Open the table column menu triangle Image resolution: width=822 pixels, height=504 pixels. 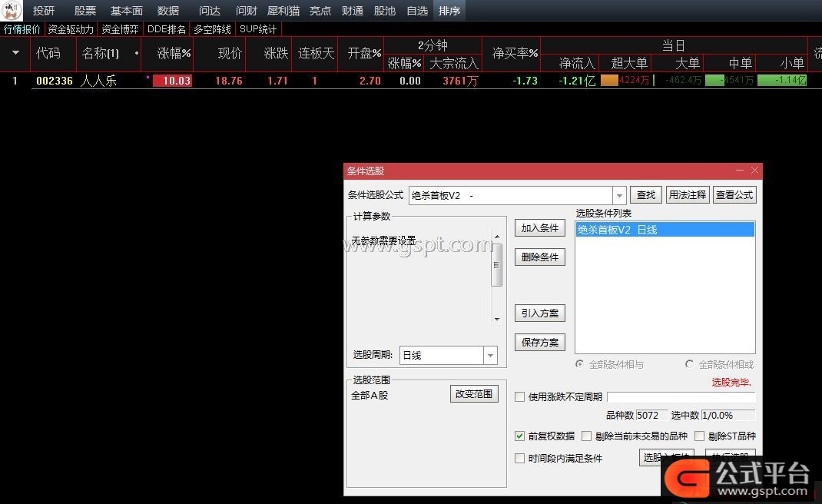(x=15, y=53)
